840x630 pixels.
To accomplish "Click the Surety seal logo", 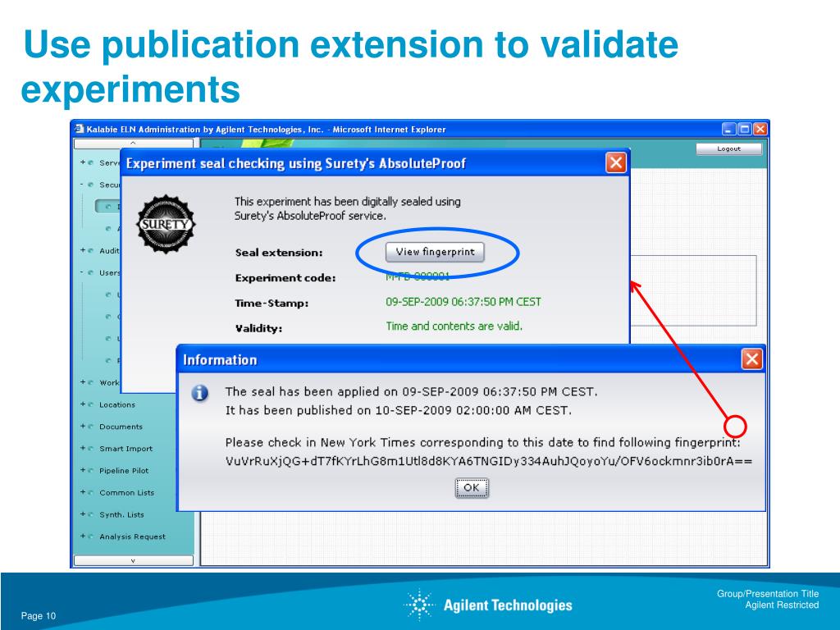I will [x=166, y=224].
